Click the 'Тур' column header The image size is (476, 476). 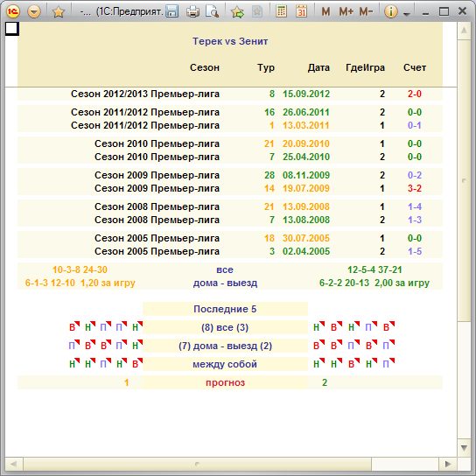click(x=266, y=67)
